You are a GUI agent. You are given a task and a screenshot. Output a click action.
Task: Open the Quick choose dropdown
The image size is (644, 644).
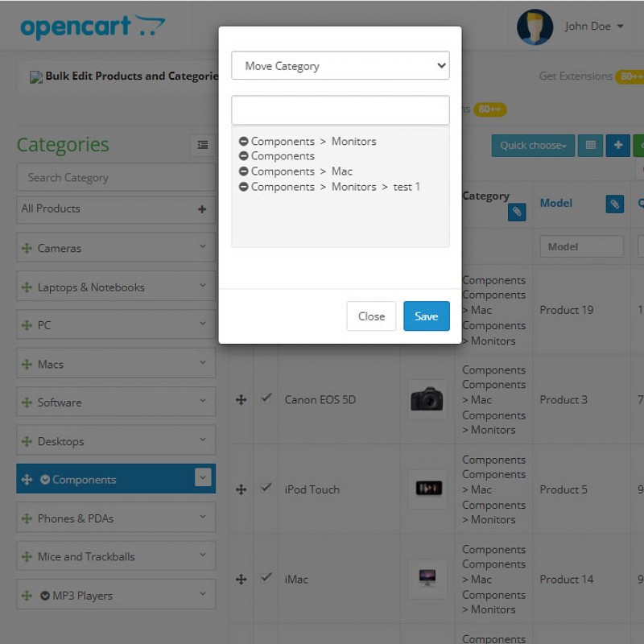pos(533,146)
